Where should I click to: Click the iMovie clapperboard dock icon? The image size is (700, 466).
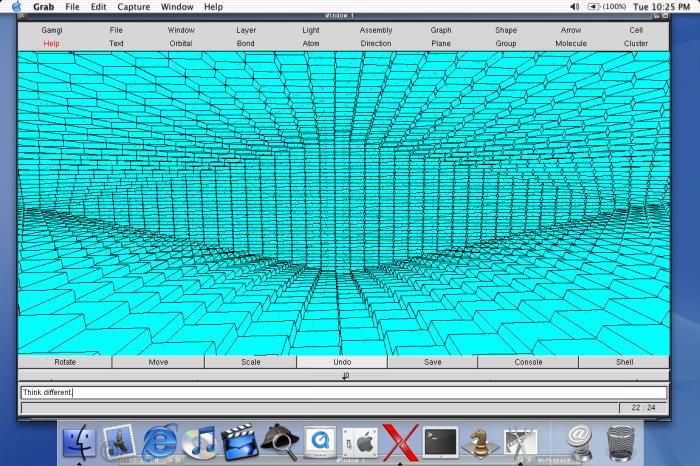pos(240,441)
